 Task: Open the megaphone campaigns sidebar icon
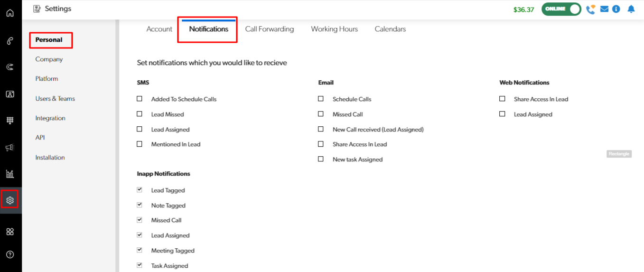(x=10, y=148)
